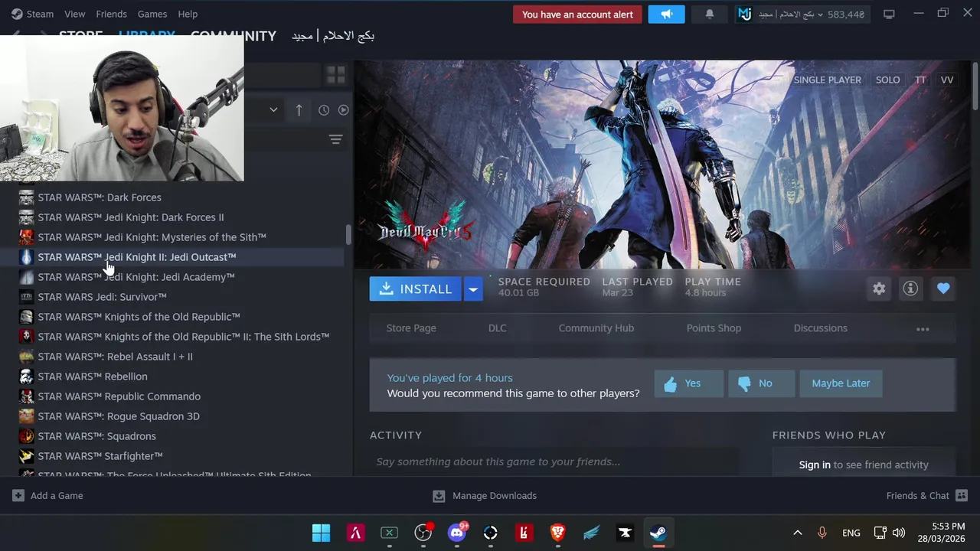The width and height of the screenshot is (980, 551).
Task: Open the more options ellipsis menu
Action: pyautogui.click(x=923, y=328)
